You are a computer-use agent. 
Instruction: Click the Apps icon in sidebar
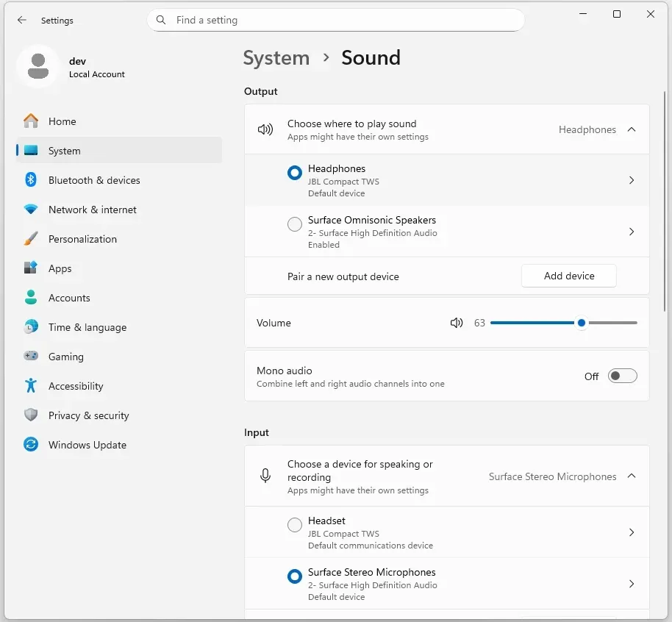coord(31,268)
